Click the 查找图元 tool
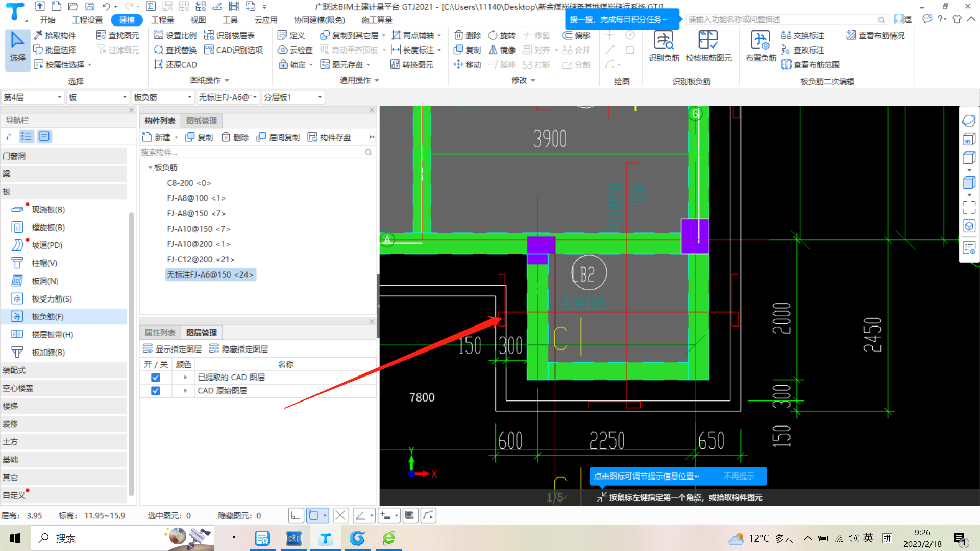The width and height of the screenshot is (980, 551). click(x=118, y=35)
